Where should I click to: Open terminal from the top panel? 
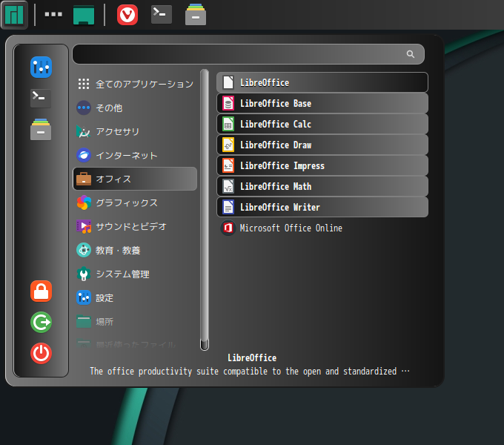(162, 15)
